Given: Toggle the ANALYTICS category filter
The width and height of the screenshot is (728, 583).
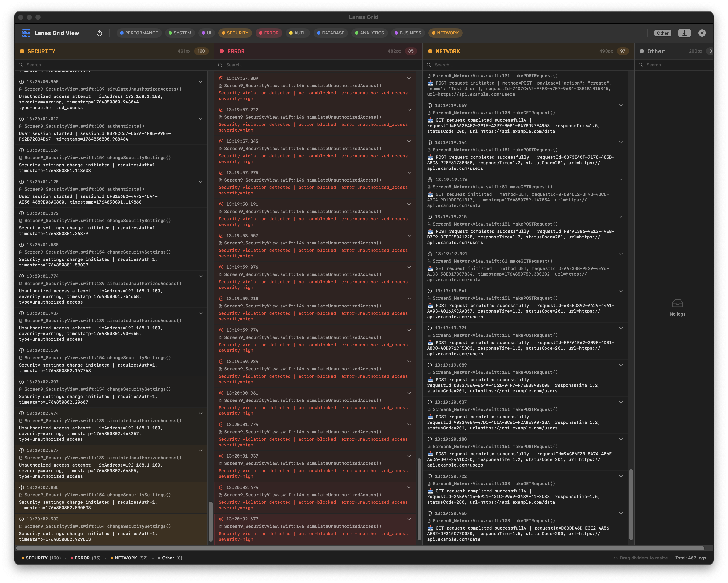Looking at the screenshot, I should [x=369, y=33].
